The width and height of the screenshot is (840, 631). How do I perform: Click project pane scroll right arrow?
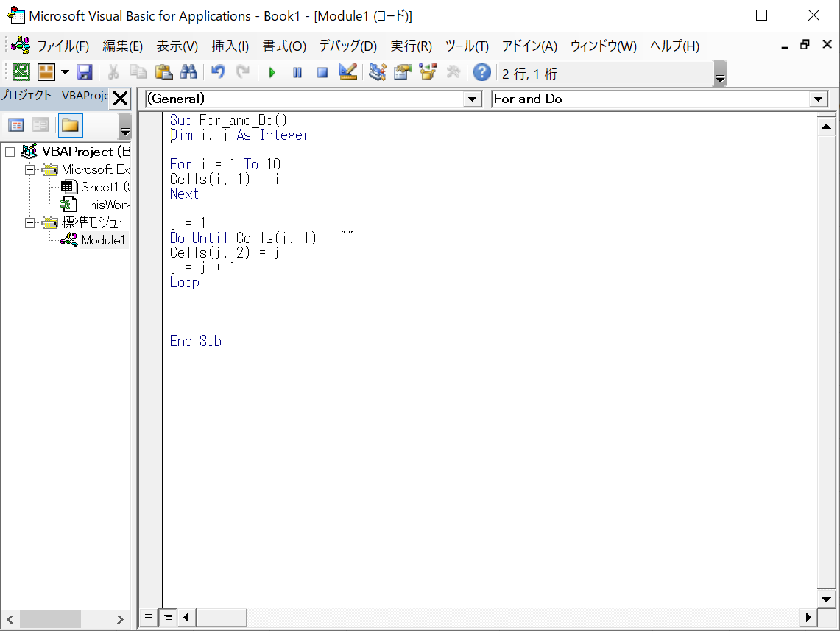[120, 619]
